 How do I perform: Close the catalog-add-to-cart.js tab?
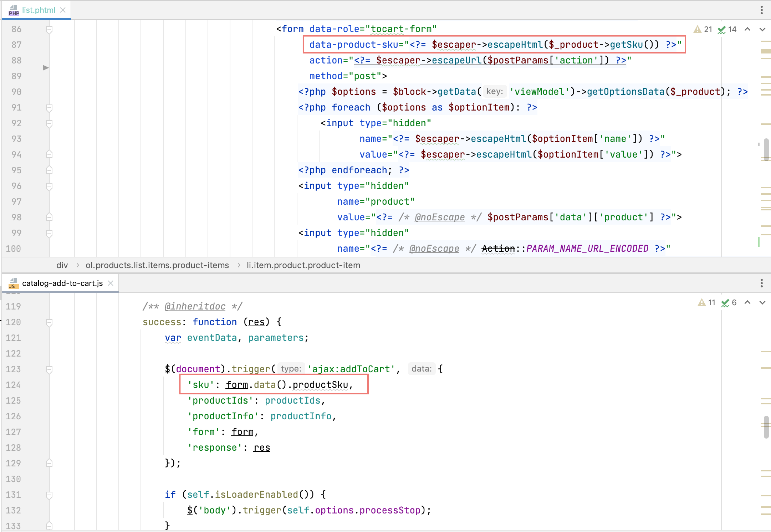[111, 283]
